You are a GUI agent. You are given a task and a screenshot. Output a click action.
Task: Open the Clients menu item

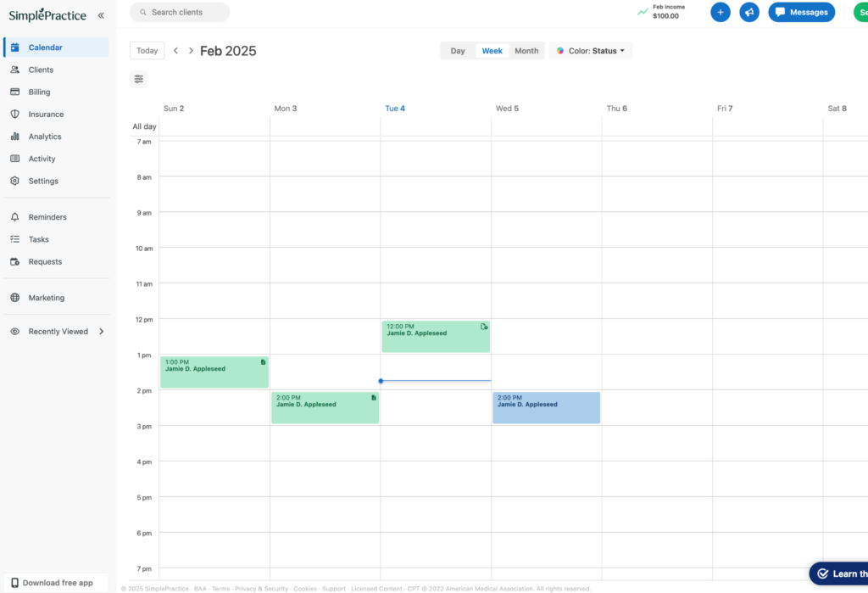pyautogui.click(x=41, y=70)
